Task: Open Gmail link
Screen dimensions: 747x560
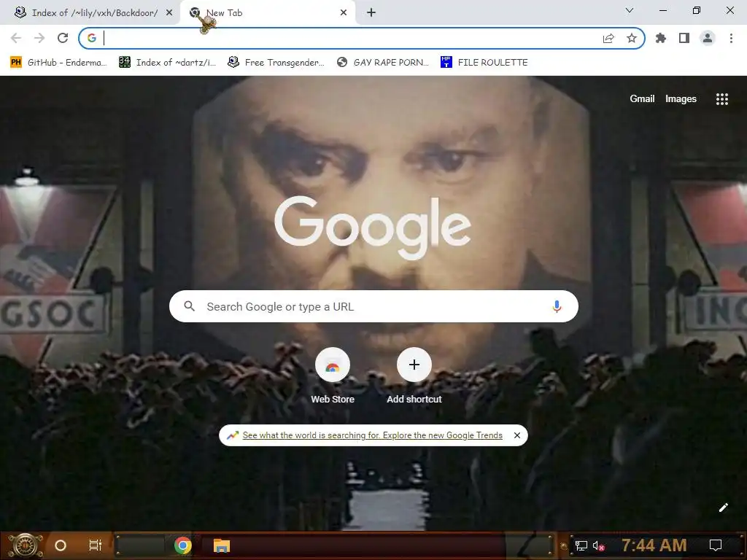Action: coord(642,98)
